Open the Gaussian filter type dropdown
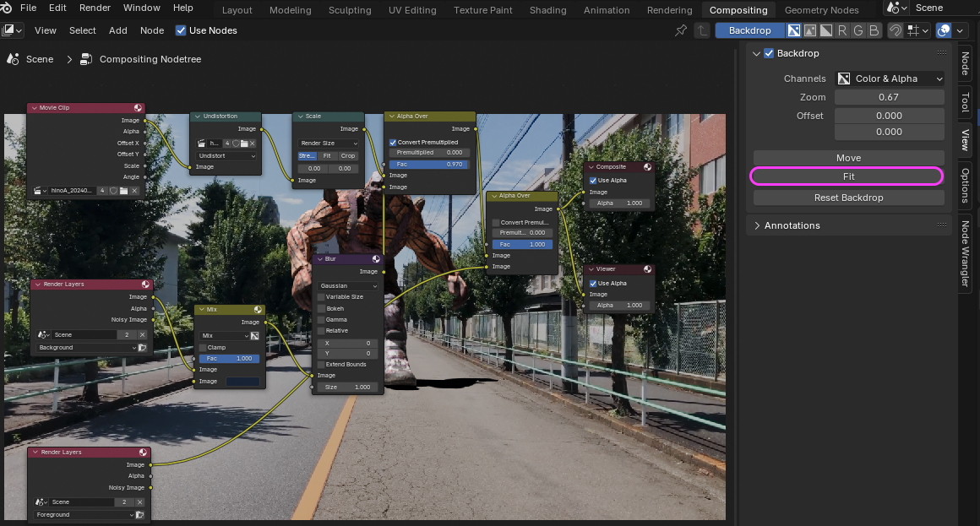This screenshot has height=526, width=980. (x=347, y=285)
